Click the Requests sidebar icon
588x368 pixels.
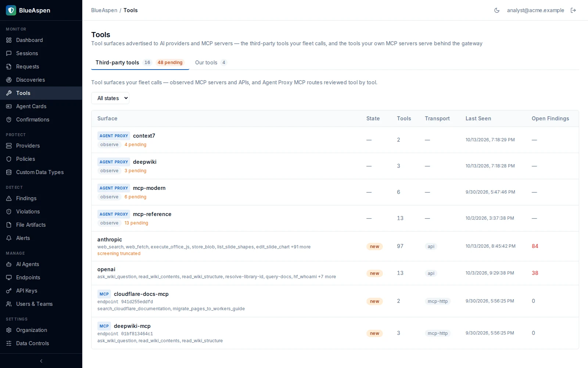[9, 67]
